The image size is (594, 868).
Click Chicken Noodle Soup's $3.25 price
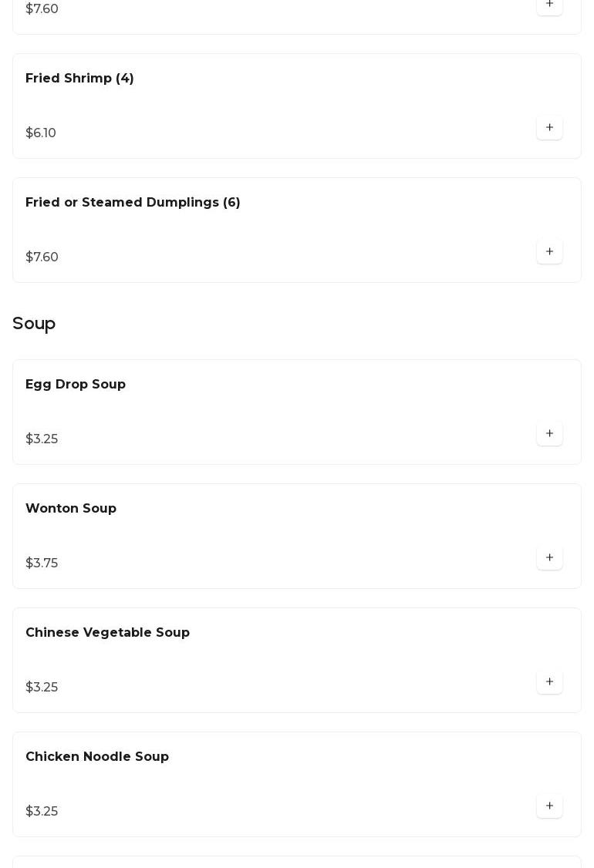click(x=42, y=811)
